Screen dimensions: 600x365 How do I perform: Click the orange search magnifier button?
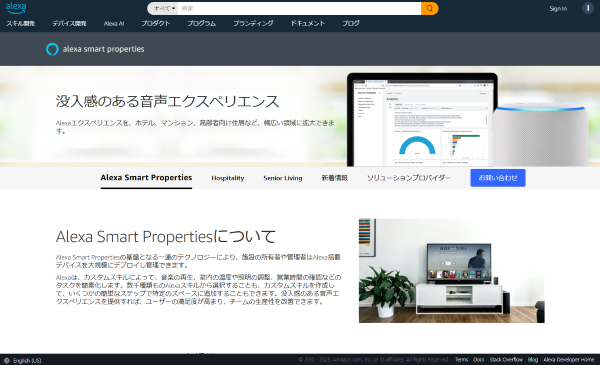pos(429,8)
